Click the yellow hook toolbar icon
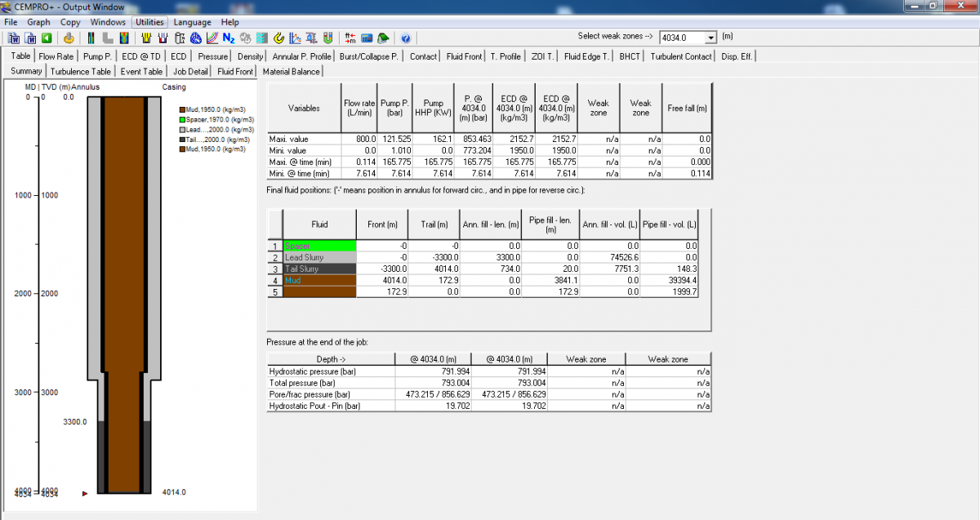 [x=278, y=38]
